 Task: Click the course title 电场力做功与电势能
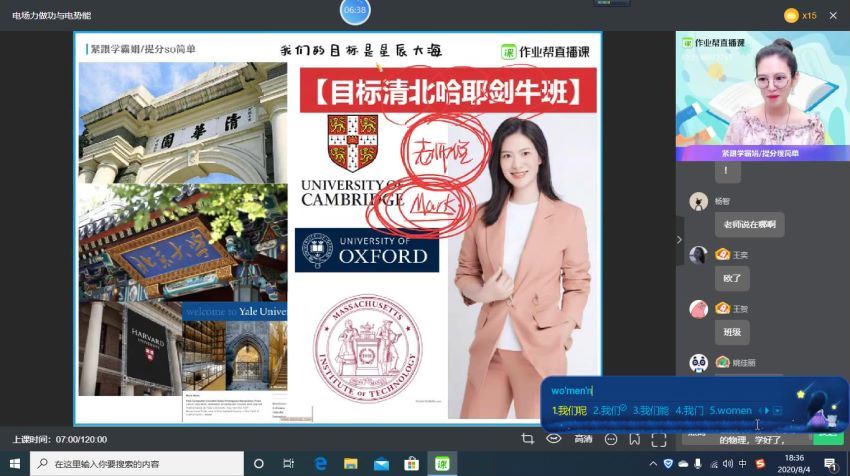coord(51,16)
